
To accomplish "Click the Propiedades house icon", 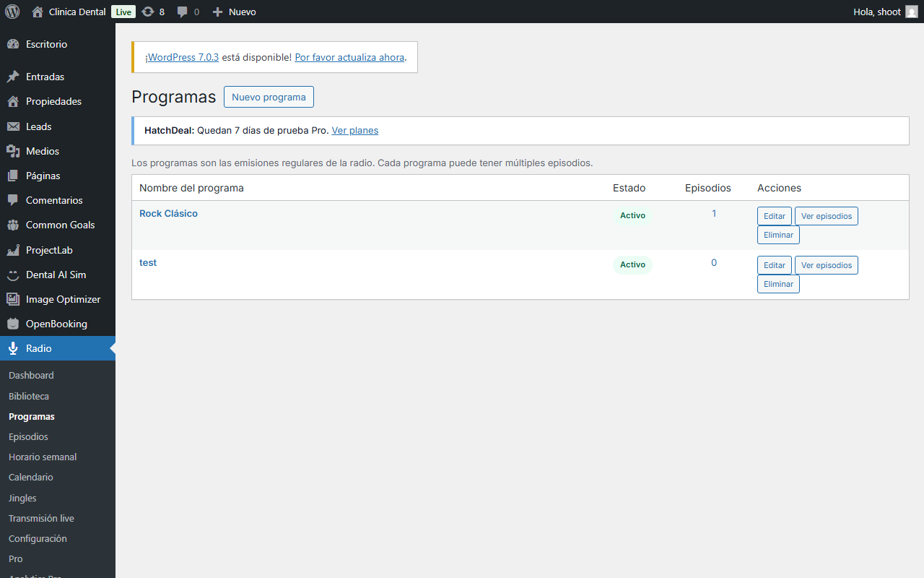I will (x=13, y=101).
